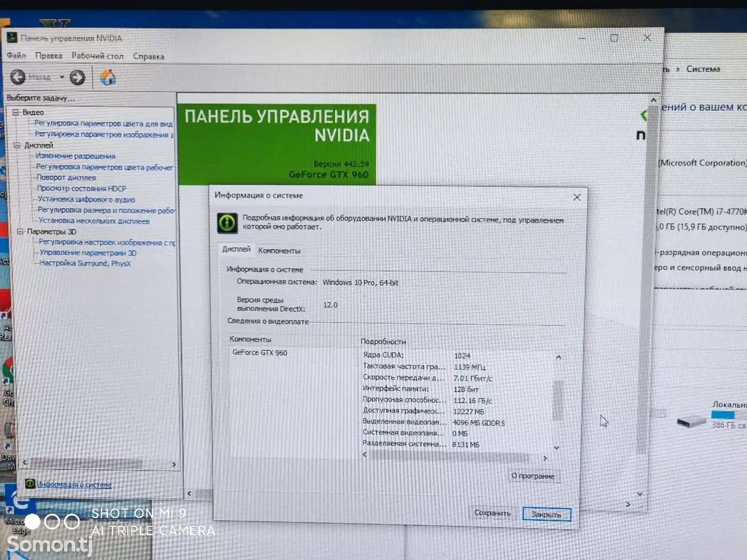
Task: Open Установка цифрового аудио
Action: pos(86,199)
